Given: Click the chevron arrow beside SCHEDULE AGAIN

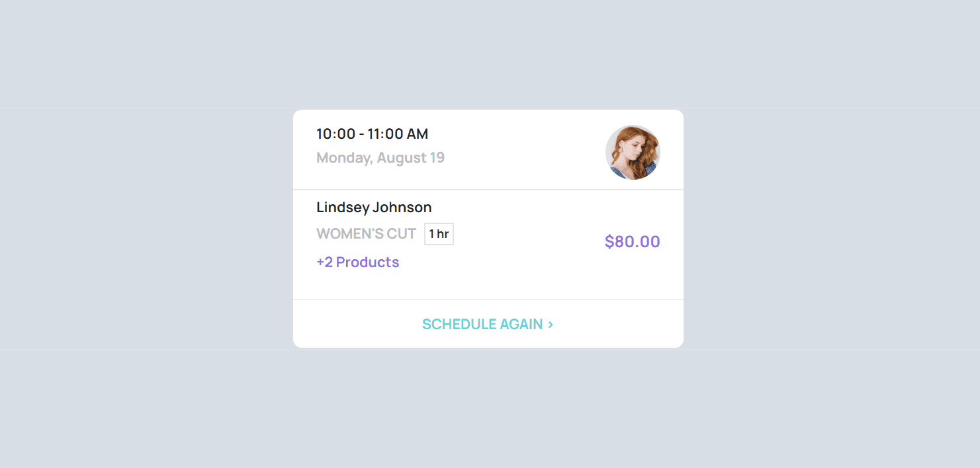Looking at the screenshot, I should [x=551, y=324].
